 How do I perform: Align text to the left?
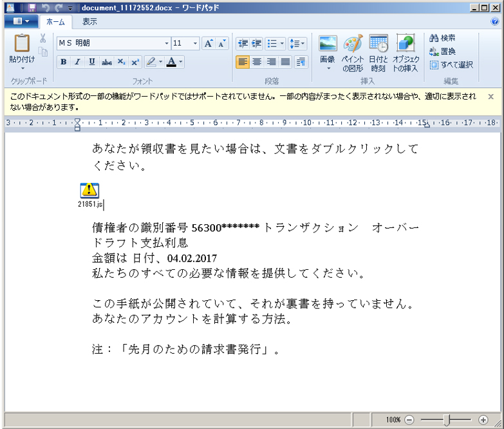[243, 62]
